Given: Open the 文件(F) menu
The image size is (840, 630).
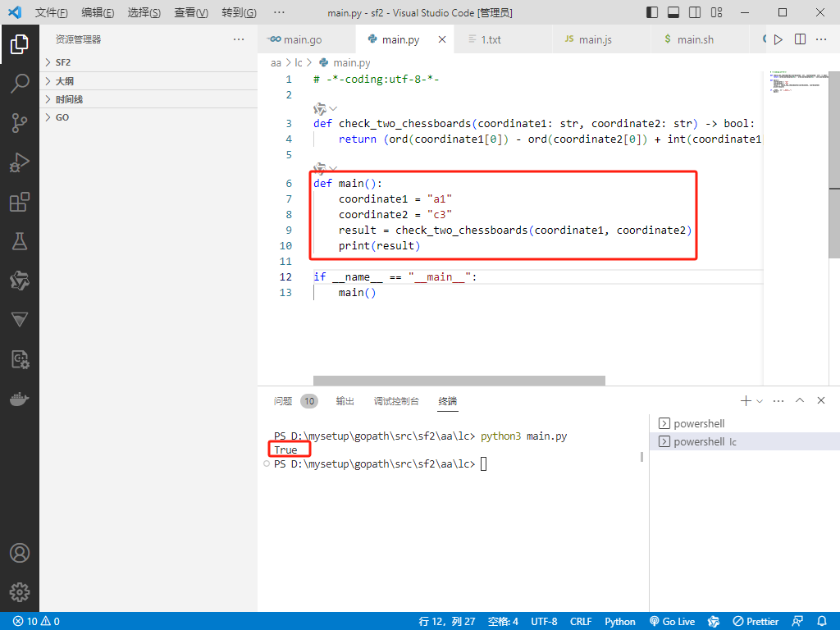Looking at the screenshot, I should click(52, 12).
